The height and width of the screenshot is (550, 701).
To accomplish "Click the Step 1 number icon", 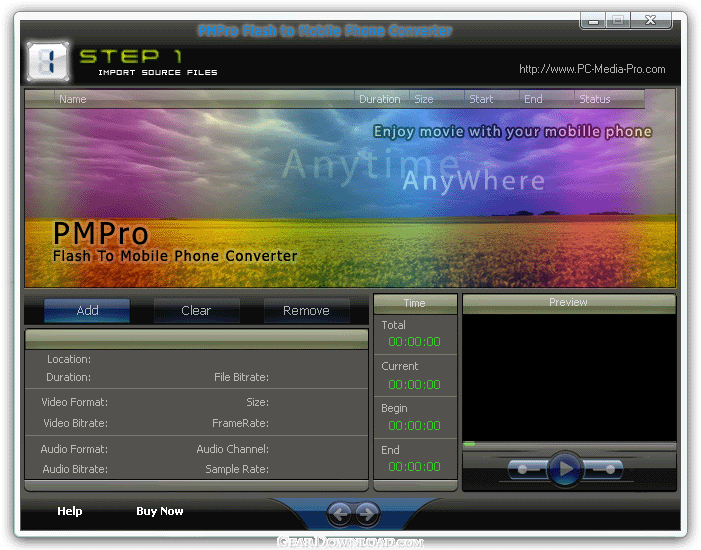I will click(x=48, y=61).
